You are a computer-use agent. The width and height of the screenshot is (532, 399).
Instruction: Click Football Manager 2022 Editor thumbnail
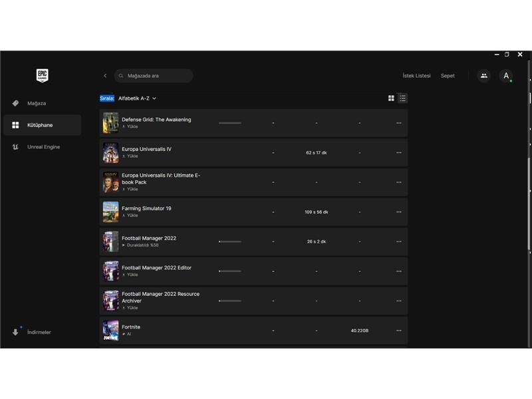pos(110,271)
